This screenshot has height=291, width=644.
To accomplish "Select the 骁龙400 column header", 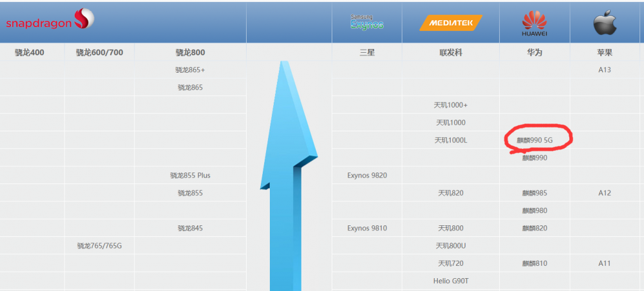I will tap(30, 52).
